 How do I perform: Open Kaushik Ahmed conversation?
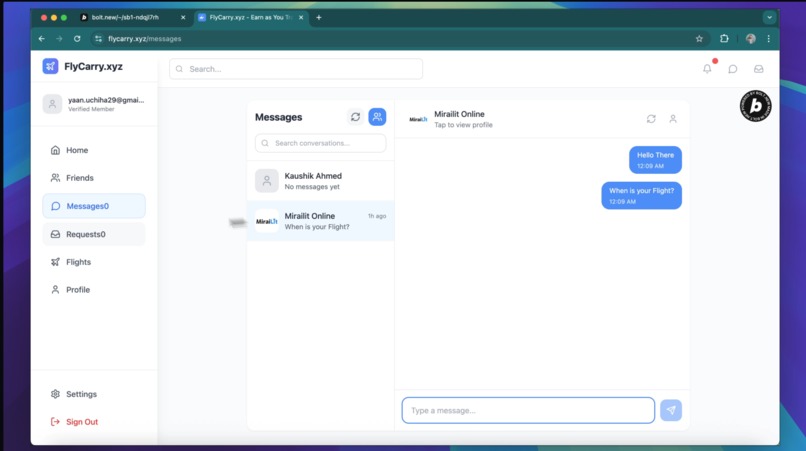[321, 181]
